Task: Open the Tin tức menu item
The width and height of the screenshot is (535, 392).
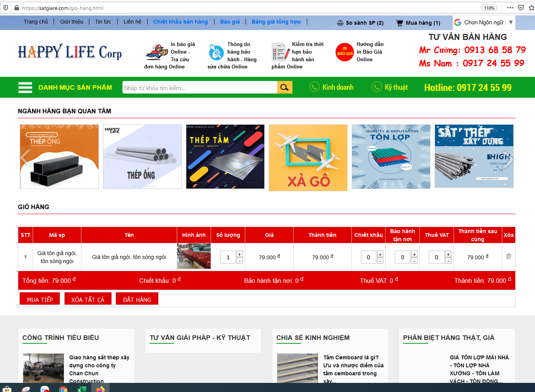Action: coord(103,22)
